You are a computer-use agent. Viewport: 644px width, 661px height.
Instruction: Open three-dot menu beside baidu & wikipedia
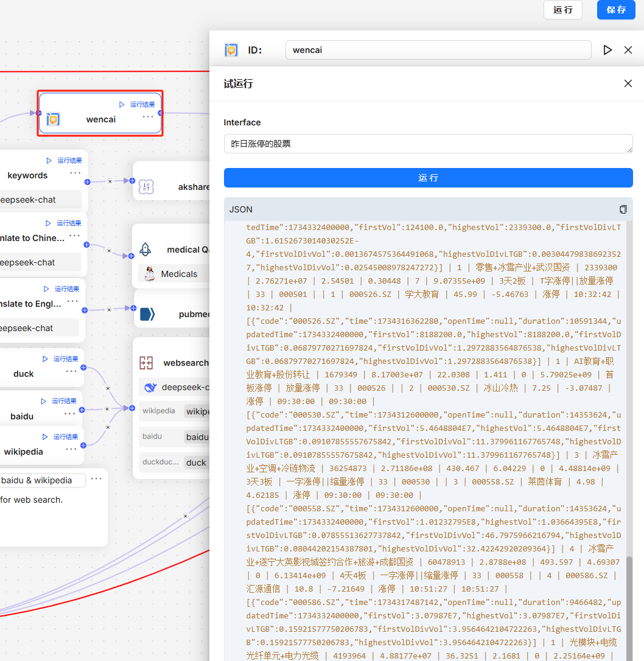pyautogui.click(x=96, y=479)
